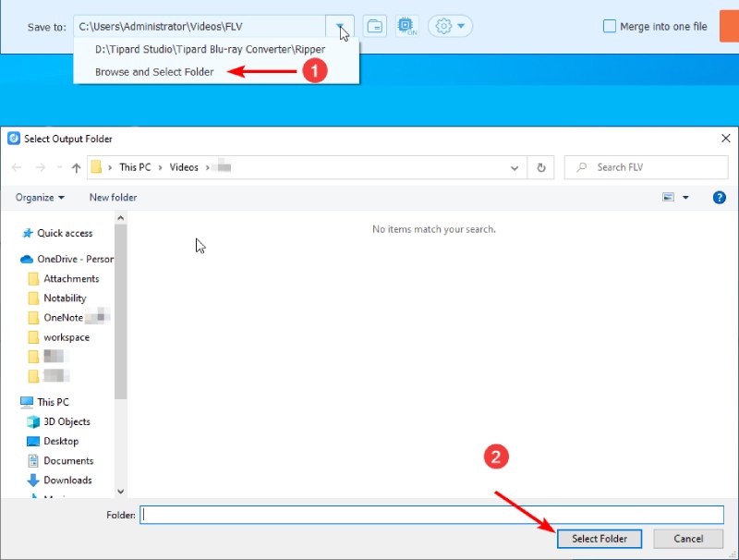Select Browse and Select Folder option
The height and width of the screenshot is (560, 739).
pyautogui.click(x=154, y=72)
